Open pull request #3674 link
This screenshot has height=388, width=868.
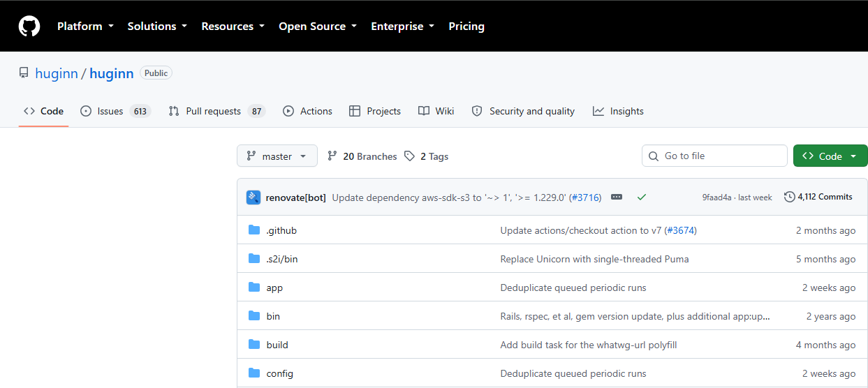point(680,230)
